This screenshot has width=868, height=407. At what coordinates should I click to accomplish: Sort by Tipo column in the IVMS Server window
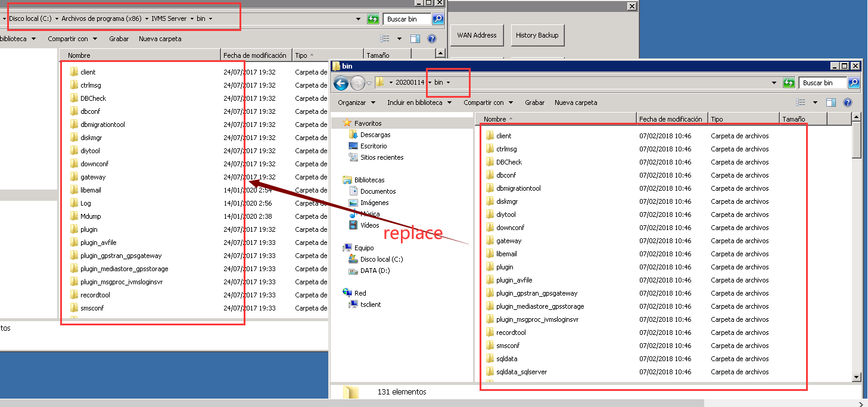[328, 55]
